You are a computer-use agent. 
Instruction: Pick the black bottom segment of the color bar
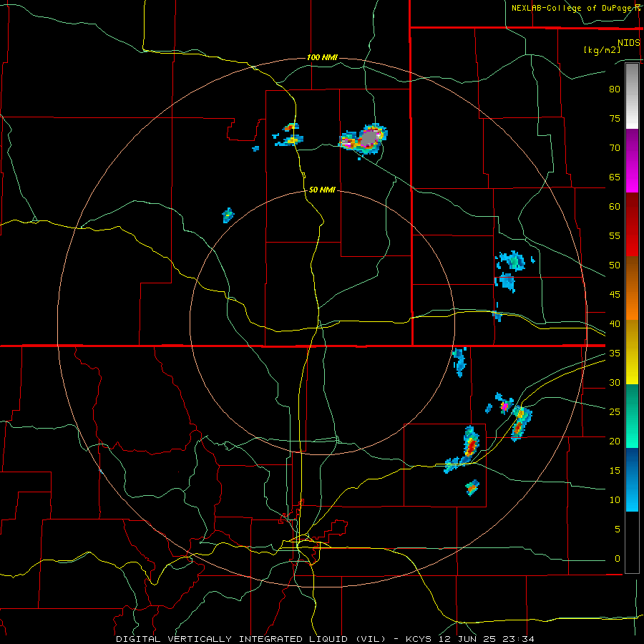(x=632, y=542)
